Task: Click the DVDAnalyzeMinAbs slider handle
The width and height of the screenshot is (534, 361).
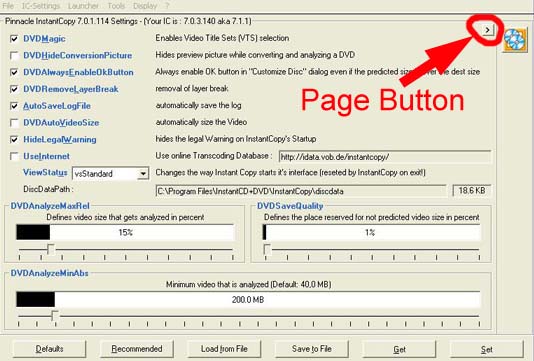Action: pyautogui.click(x=54, y=316)
